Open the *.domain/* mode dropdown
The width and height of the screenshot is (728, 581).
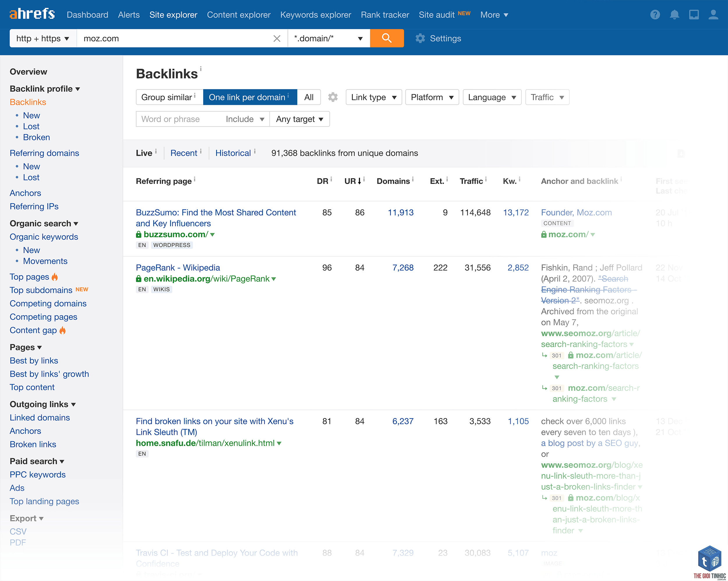(x=328, y=38)
